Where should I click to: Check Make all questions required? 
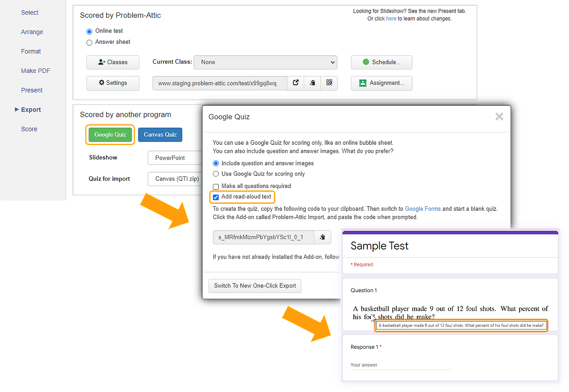click(x=216, y=186)
